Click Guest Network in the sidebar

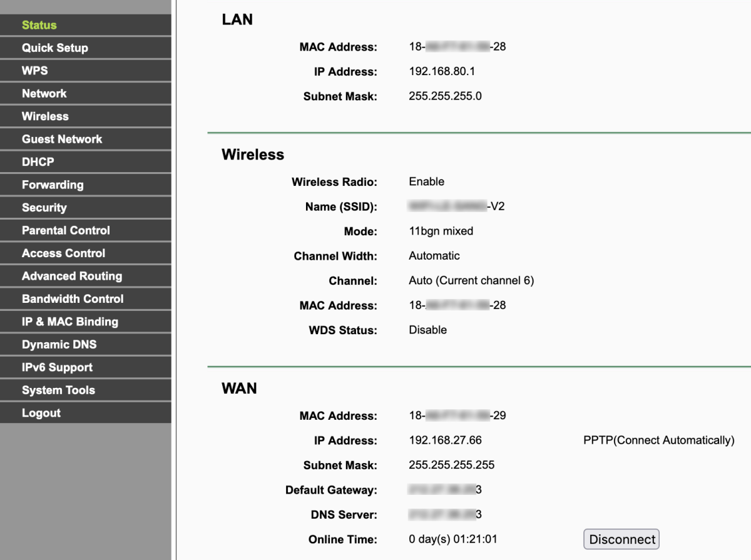(x=62, y=140)
